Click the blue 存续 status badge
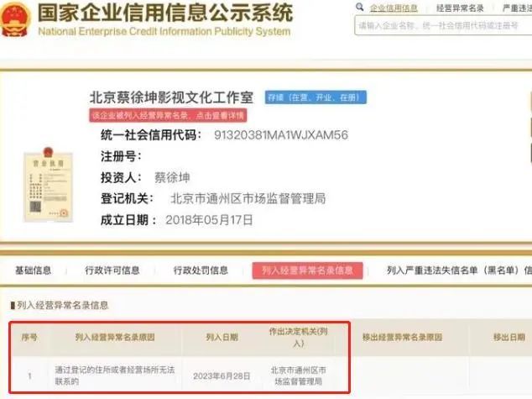The height and width of the screenshot is (399, 532). [x=316, y=97]
